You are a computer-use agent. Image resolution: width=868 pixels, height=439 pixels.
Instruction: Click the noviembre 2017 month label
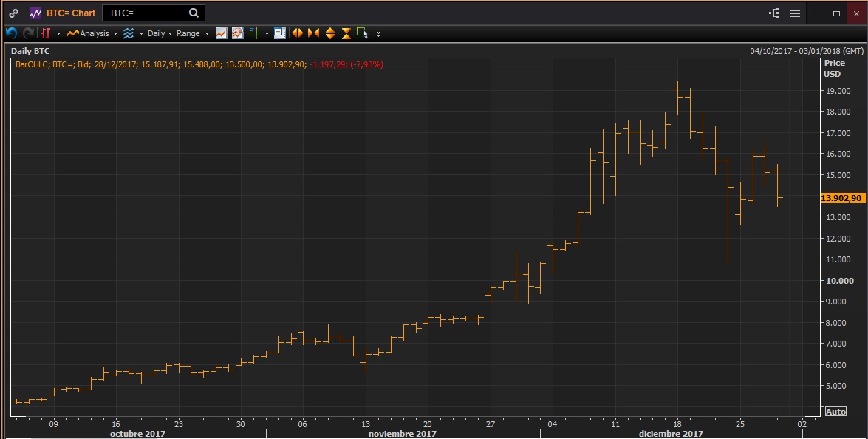(x=402, y=434)
